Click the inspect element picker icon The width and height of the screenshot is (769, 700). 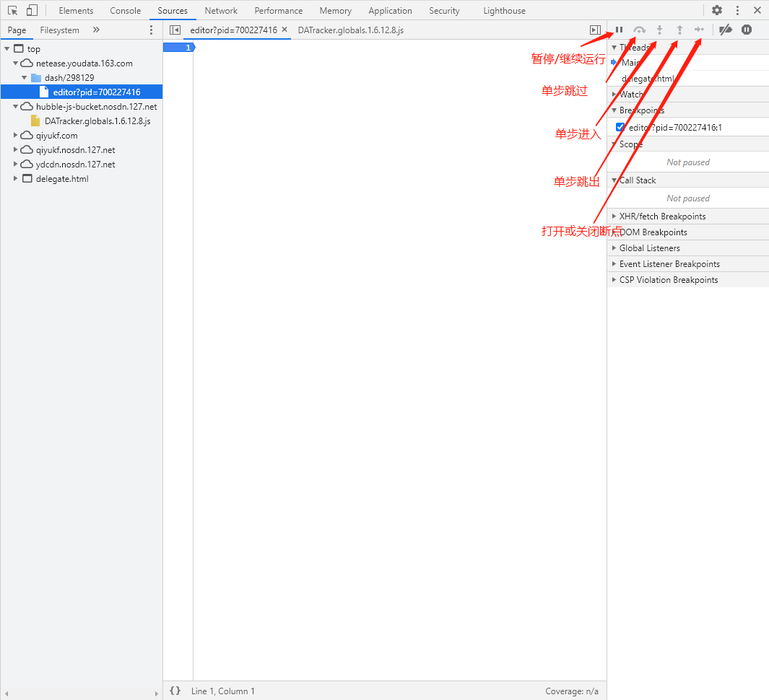pyautogui.click(x=13, y=11)
